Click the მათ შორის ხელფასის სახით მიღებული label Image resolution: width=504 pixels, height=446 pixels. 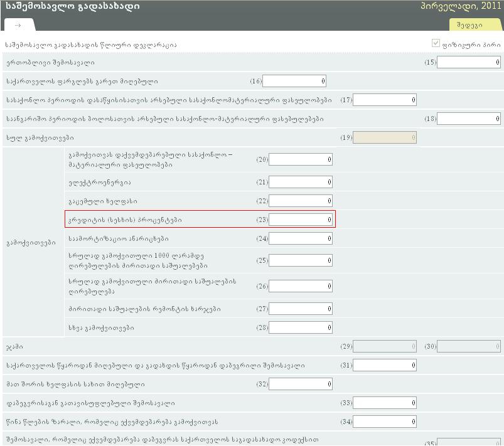[75, 384]
